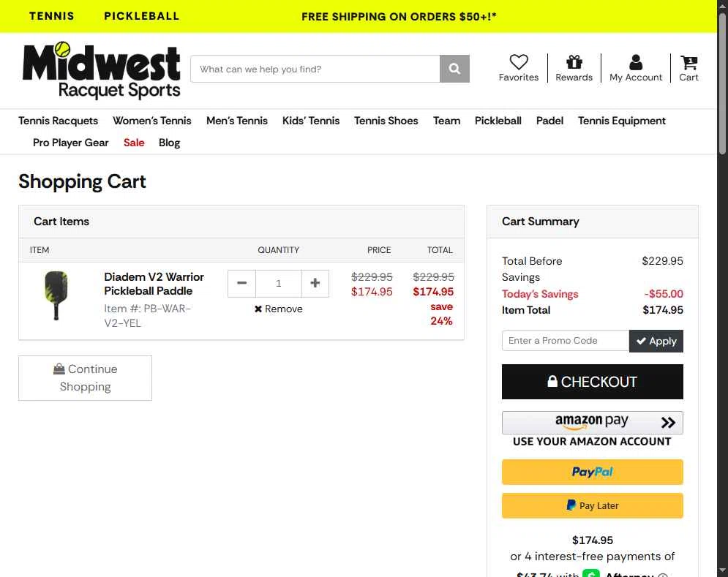Open Tennis Shoes menu
Screen dimensions: 728x577
point(386,121)
